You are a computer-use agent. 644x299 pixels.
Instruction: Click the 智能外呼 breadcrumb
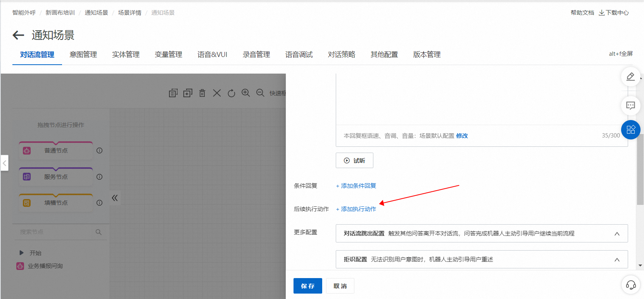coord(24,13)
